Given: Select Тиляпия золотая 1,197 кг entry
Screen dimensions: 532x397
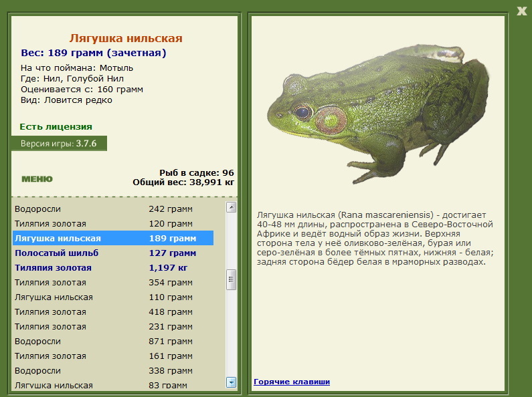Looking at the screenshot, I should click(x=113, y=267).
